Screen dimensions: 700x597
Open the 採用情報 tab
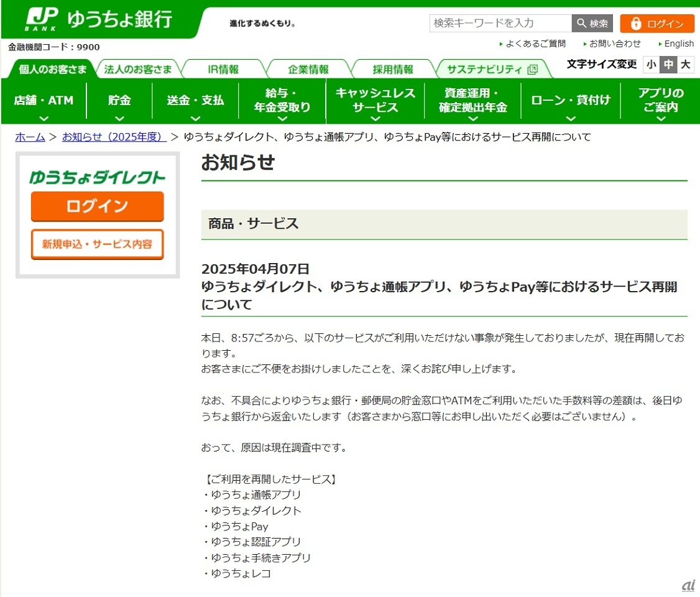point(393,69)
